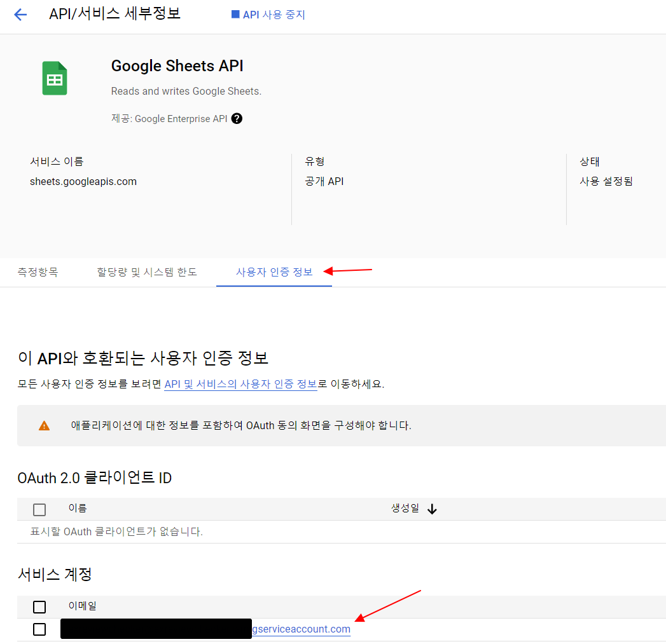Viewport: 666px width, 644px height.
Task: Open API 및 서비스의 사용자 인증 정보 link
Action: coord(240,384)
